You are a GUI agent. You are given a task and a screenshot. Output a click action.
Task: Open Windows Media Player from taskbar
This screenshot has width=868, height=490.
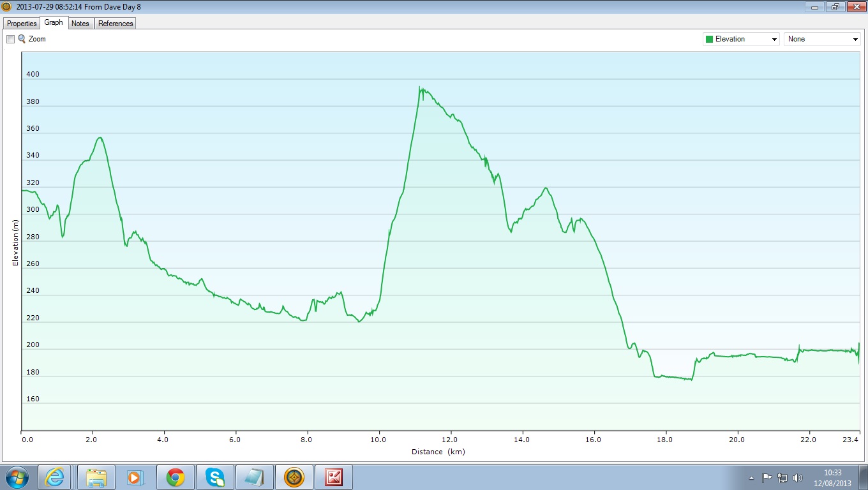[x=135, y=477]
